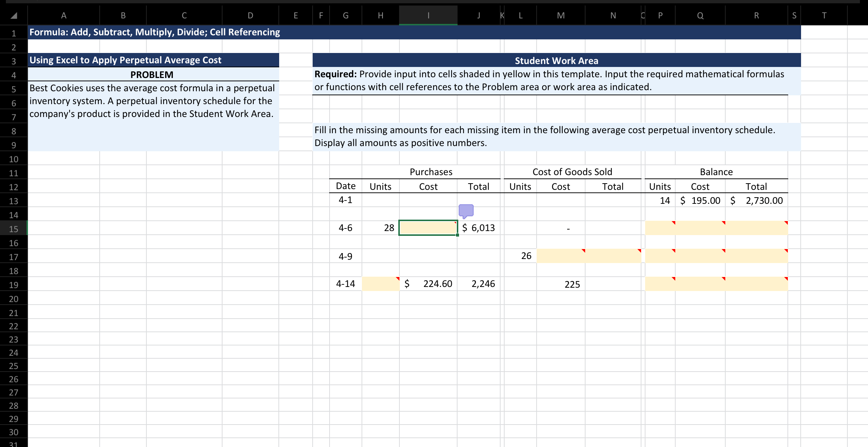Viewport: 868px width, 447px height.
Task: Select row 15 header
Action: [x=14, y=229]
